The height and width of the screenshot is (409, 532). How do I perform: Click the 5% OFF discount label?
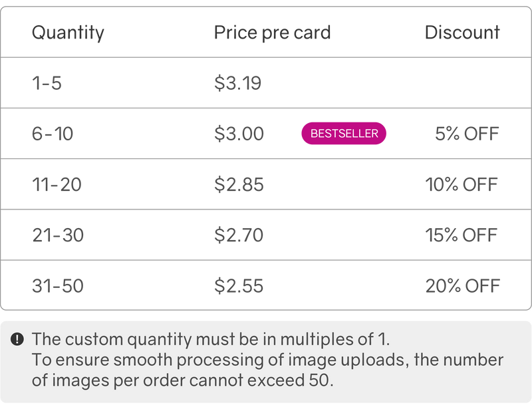(467, 134)
